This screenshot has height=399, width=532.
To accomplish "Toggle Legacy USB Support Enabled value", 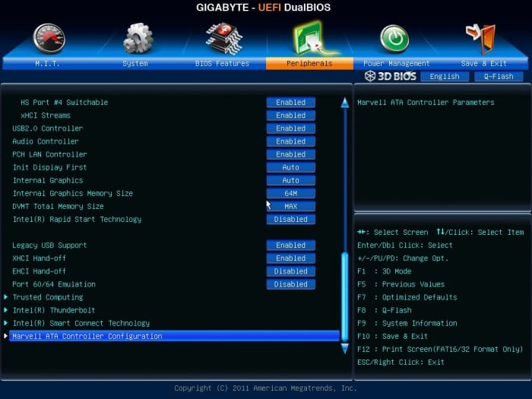I will point(291,245).
